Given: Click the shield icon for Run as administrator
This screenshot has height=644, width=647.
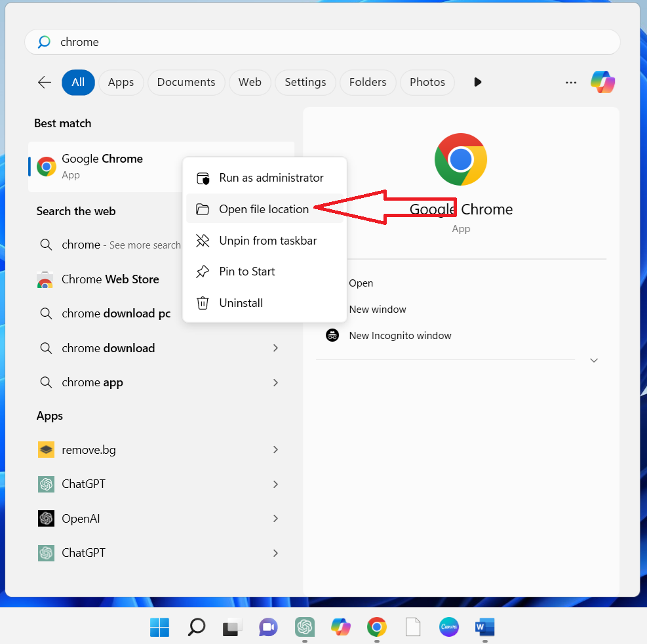Looking at the screenshot, I should tap(203, 178).
